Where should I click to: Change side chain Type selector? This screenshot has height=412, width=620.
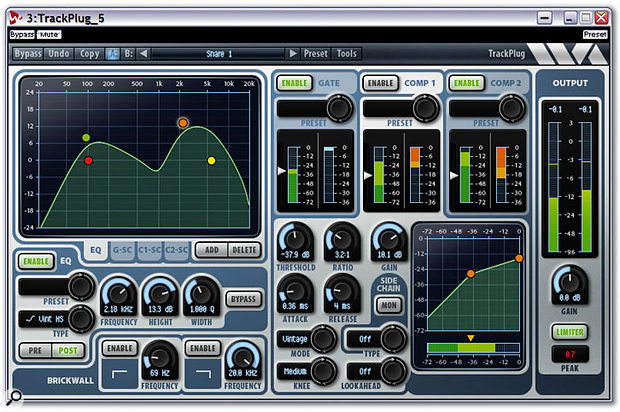pos(376,339)
